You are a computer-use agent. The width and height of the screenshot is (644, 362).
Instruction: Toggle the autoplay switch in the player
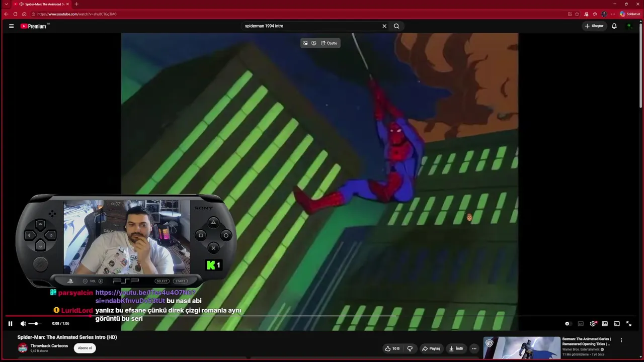click(568, 324)
